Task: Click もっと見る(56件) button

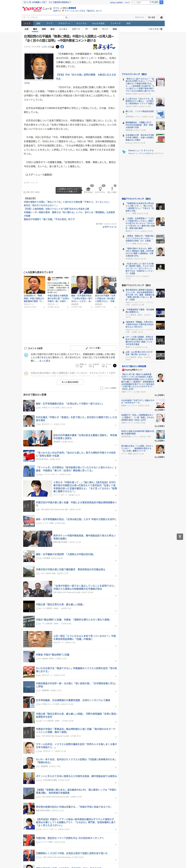Action: (x=70, y=382)
